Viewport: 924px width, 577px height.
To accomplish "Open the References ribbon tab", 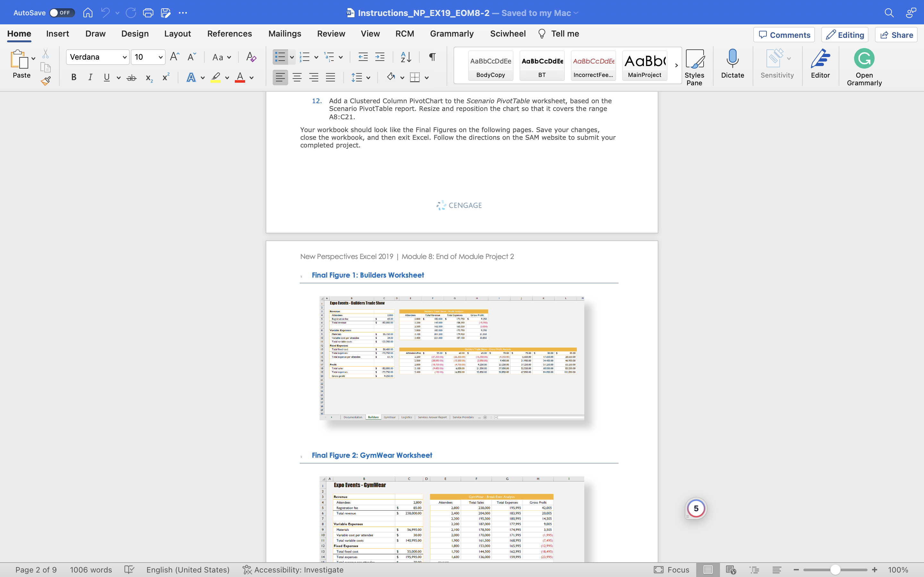I will (229, 34).
